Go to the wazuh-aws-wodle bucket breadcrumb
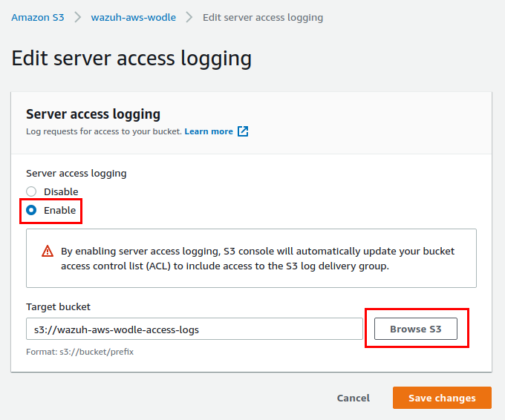The image size is (505, 420). [x=134, y=17]
